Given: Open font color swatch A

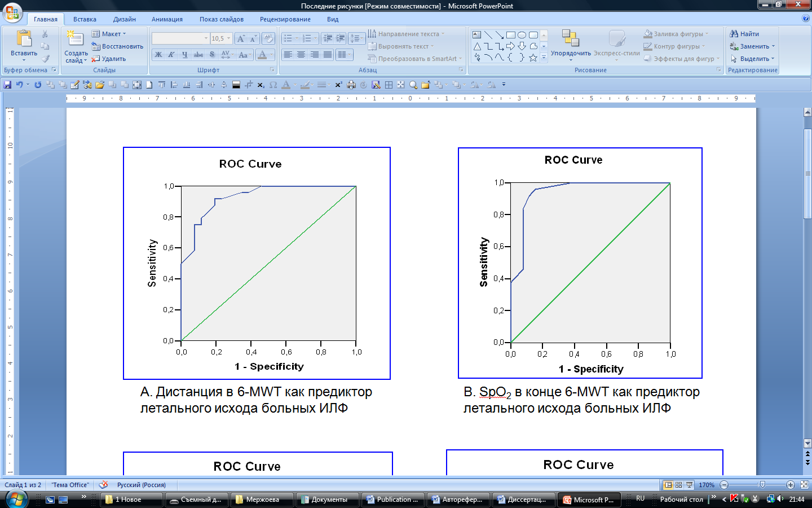Looking at the screenshot, I should click(x=262, y=55).
